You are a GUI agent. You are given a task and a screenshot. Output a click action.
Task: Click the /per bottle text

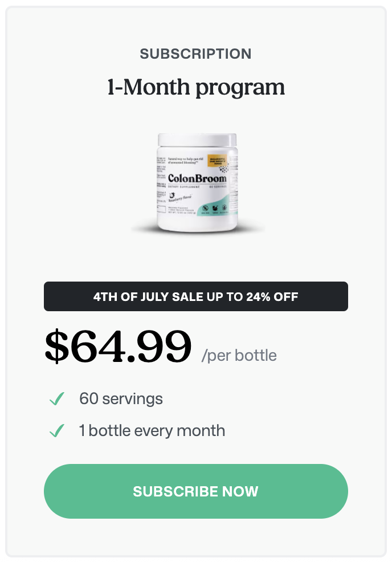239,356
